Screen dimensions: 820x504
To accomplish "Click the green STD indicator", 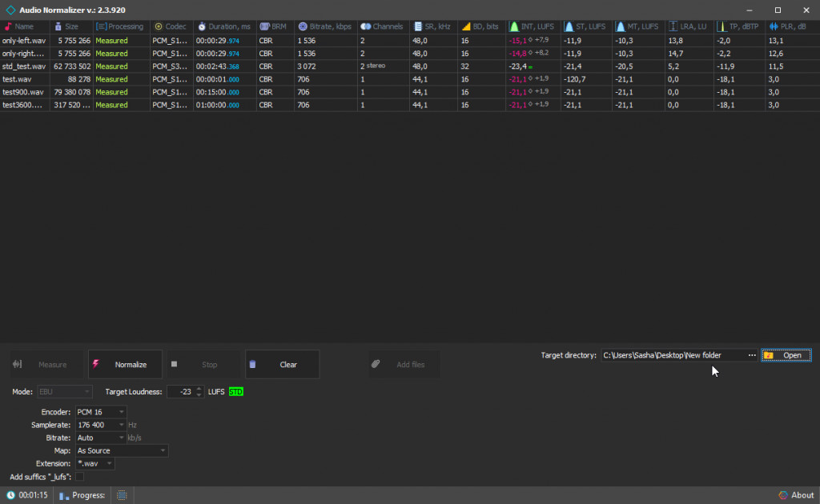I will 236,392.
